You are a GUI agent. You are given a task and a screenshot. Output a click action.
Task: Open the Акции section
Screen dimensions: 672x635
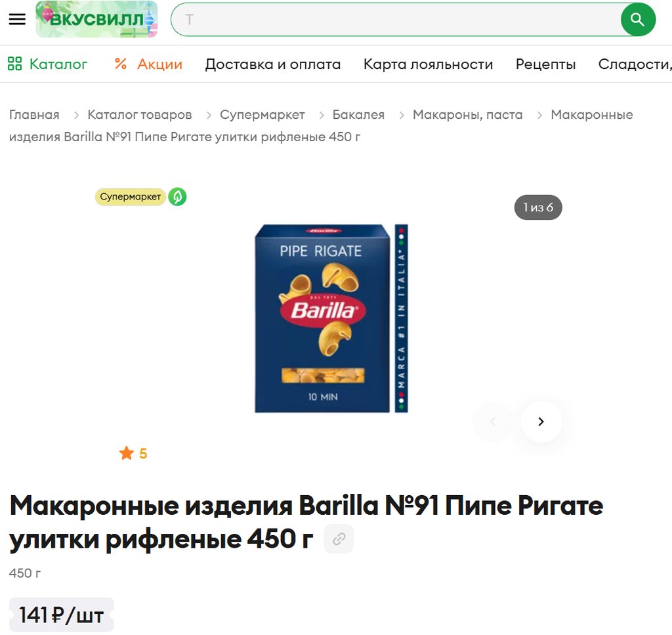(149, 64)
